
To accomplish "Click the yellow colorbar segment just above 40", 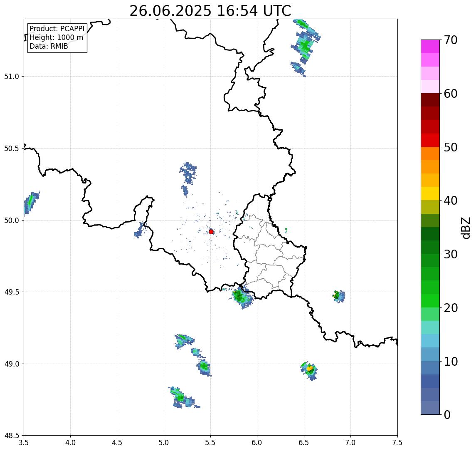I will pyautogui.click(x=430, y=194).
